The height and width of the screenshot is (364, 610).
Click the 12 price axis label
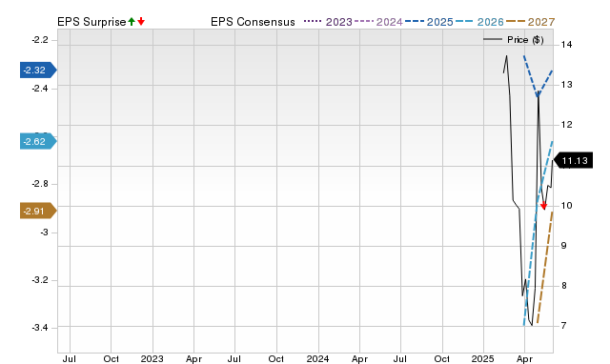[566, 125]
